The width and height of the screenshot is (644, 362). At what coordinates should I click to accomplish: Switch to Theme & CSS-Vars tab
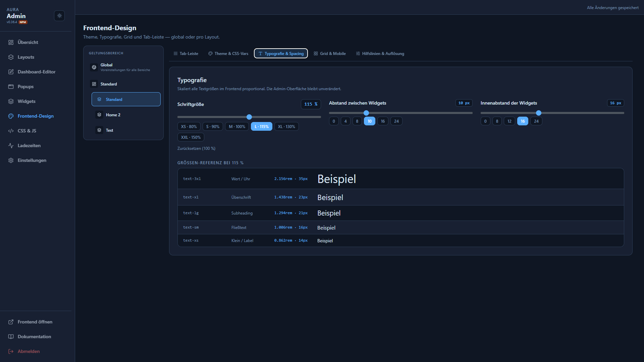(x=228, y=54)
